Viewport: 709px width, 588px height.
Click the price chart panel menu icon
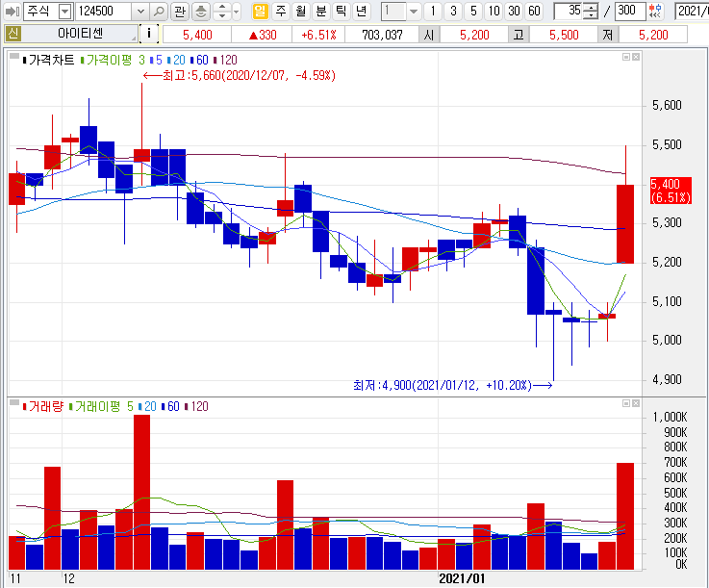click(14, 57)
